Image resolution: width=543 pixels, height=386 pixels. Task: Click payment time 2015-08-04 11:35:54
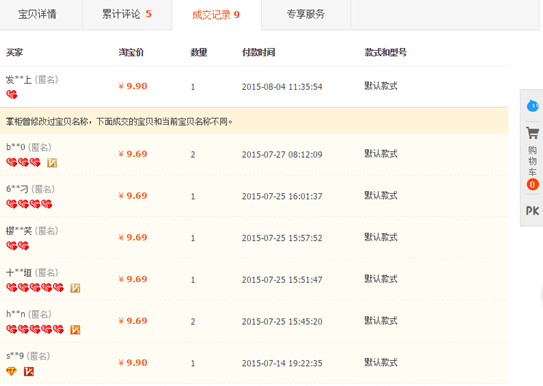click(x=282, y=87)
